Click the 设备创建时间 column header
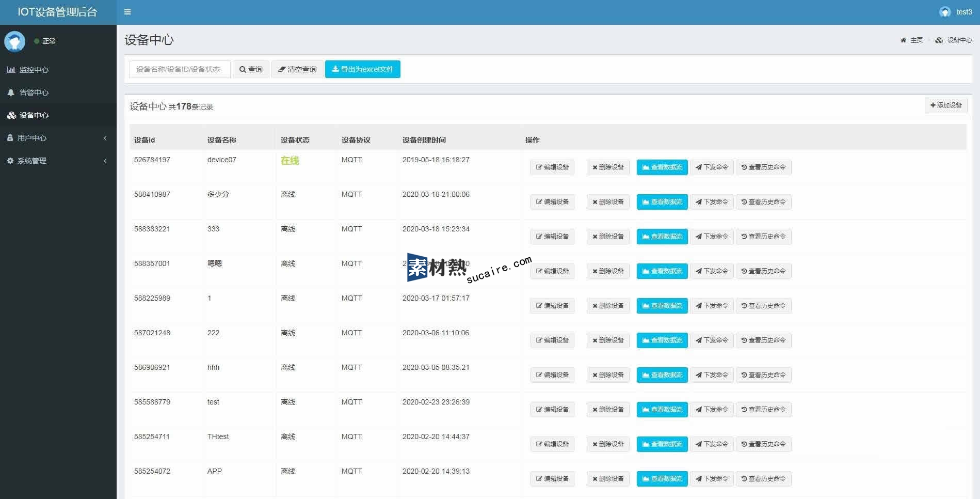980x499 pixels. (x=424, y=140)
